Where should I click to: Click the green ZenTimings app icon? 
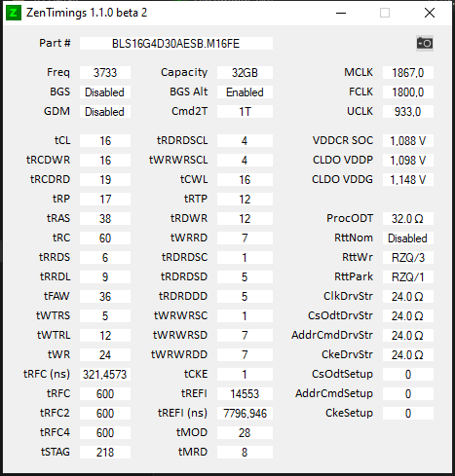[14, 13]
